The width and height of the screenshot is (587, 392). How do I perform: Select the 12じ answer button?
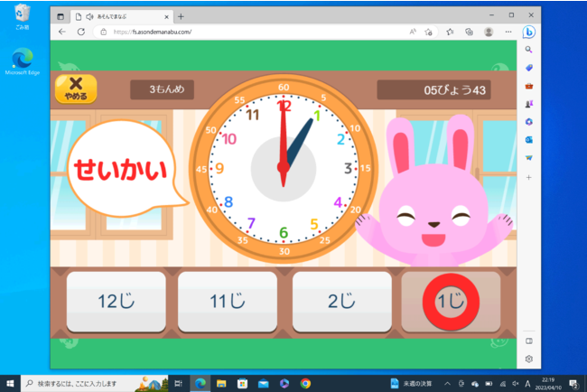[x=116, y=302]
